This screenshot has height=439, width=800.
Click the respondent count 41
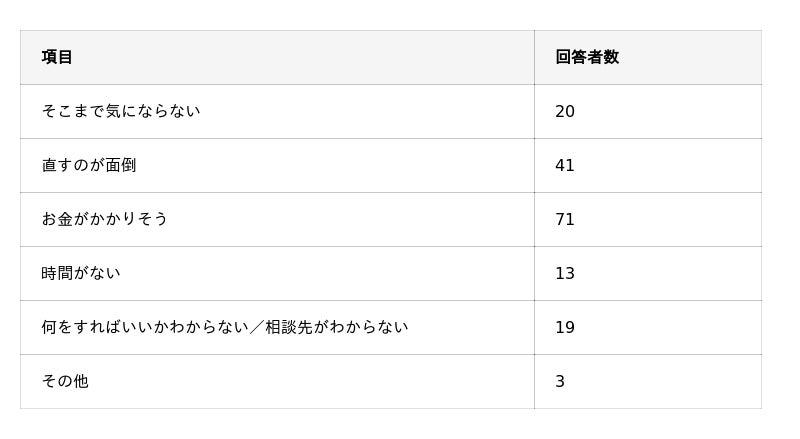565,165
